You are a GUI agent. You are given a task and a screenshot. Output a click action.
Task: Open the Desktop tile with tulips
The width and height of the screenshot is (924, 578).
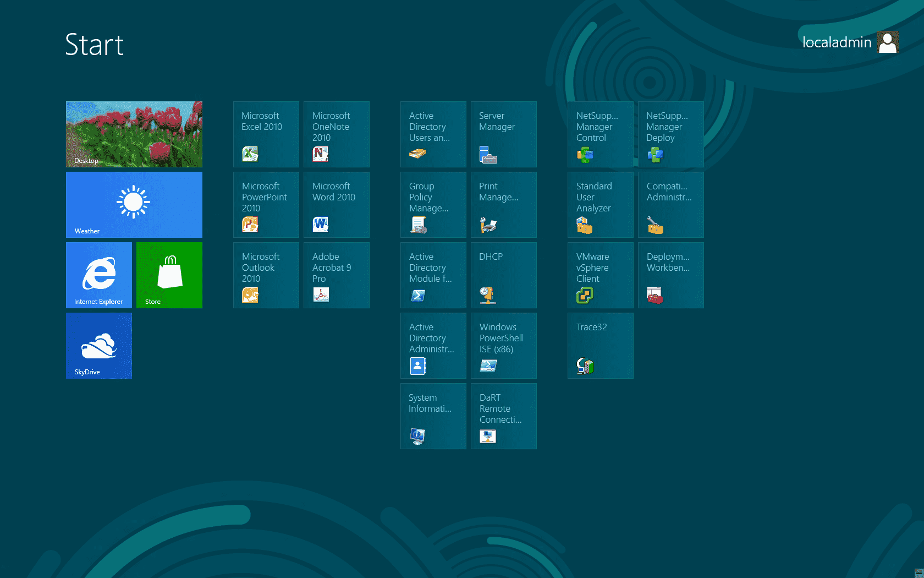pyautogui.click(x=134, y=134)
